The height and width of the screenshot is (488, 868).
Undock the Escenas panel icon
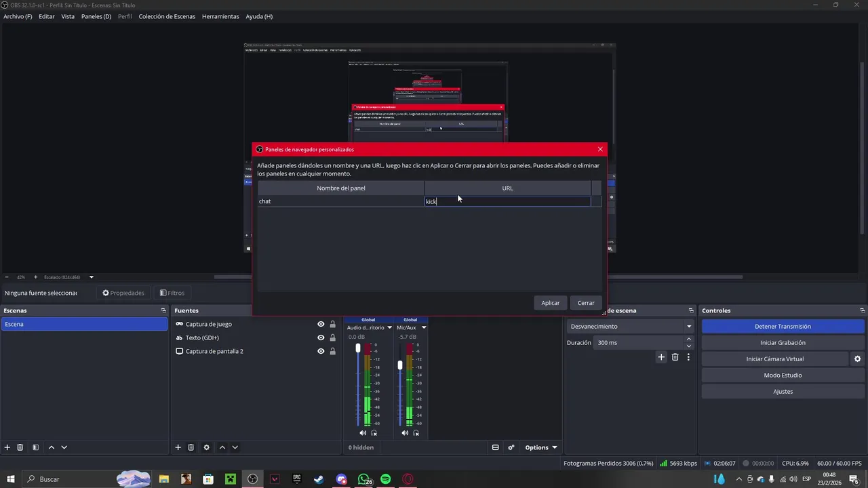(x=163, y=310)
